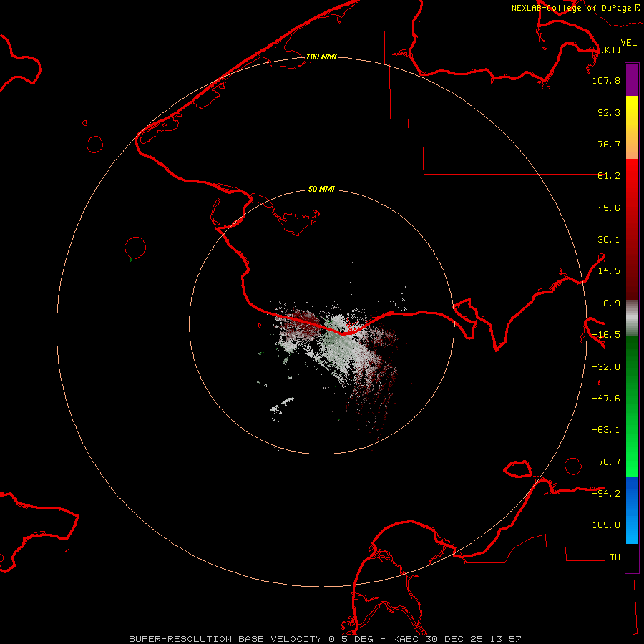Click the TH legend label
The height and width of the screenshot is (644, 644).
pyautogui.click(x=615, y=557)
